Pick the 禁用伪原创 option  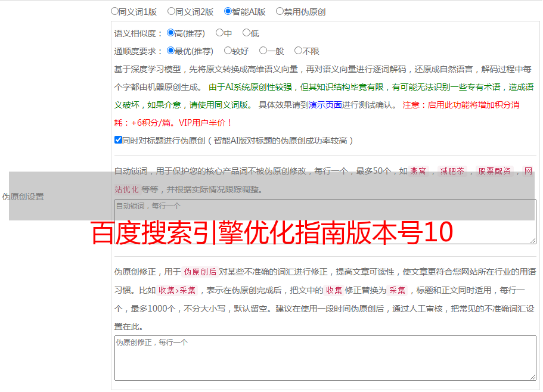coord(280,11)
